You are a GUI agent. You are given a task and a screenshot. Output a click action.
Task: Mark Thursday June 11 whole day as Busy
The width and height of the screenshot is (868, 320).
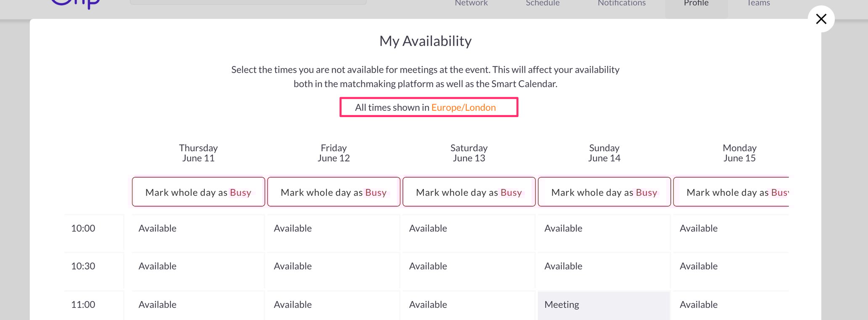[198, 192]
